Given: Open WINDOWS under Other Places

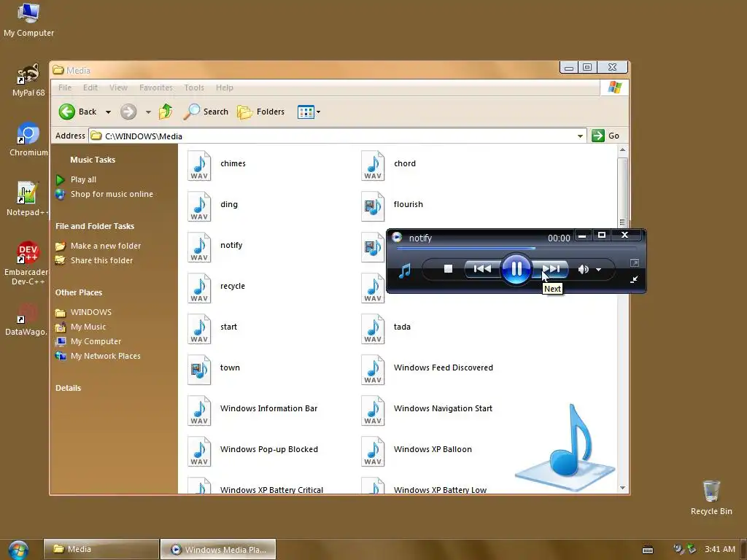Looking at the screenshot, I should tap(90, 312).
